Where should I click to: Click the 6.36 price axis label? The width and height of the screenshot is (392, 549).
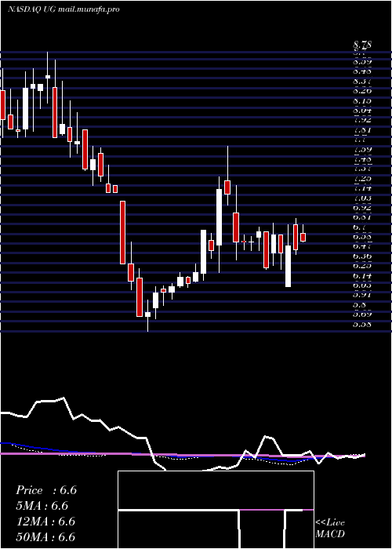click(362, 256)
